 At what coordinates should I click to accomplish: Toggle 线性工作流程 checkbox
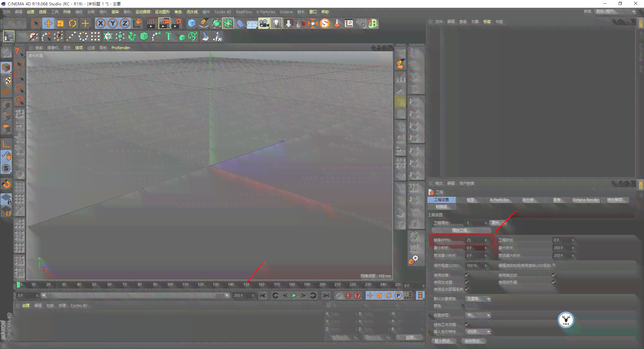467,325
